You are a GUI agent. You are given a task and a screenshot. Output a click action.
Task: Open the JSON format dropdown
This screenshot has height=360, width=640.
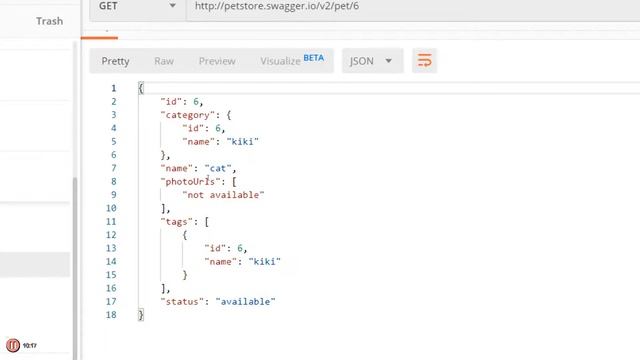[372, 61]
